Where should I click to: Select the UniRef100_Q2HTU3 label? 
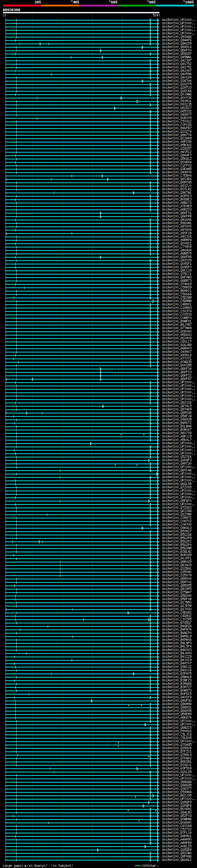point(177,88)
